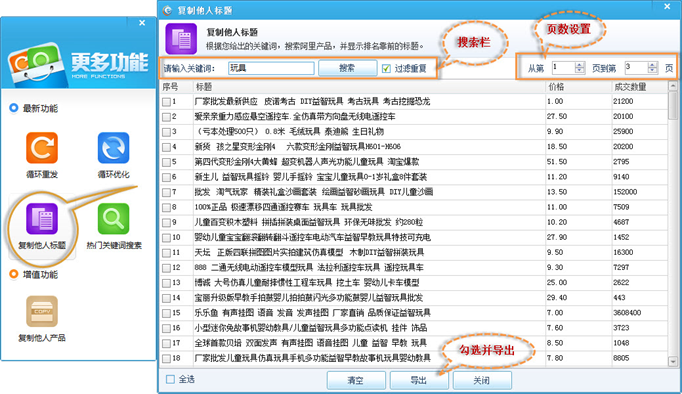The height and width of the screenshot is (394, 682).
Task: Click the title bar app icon
Action: tap(168, 10)
